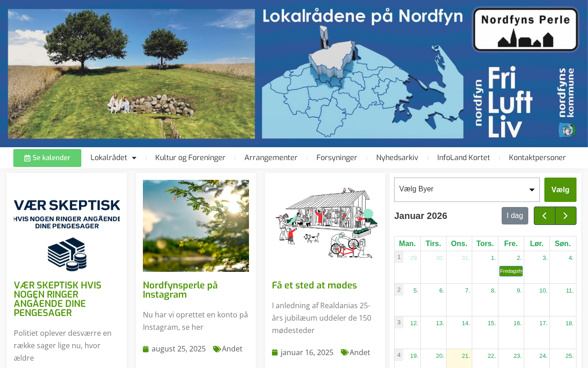Select January 3 in the calendar

(545, 258)
